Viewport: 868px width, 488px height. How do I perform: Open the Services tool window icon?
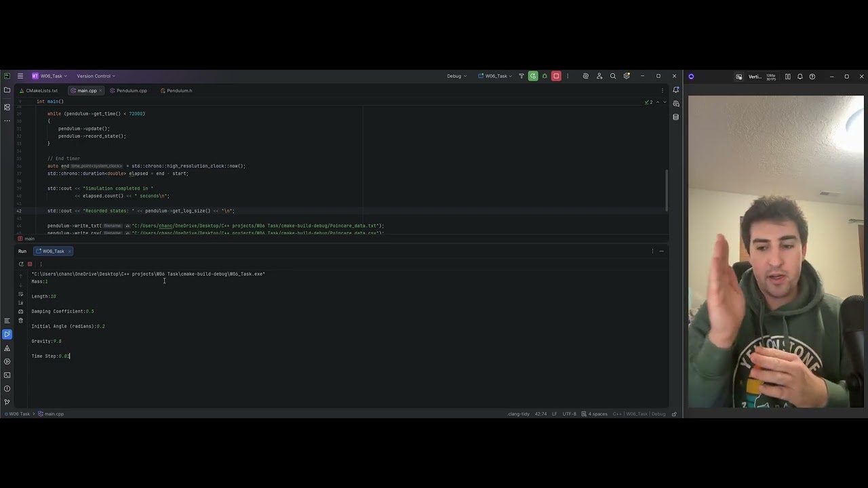pos(7,361)
